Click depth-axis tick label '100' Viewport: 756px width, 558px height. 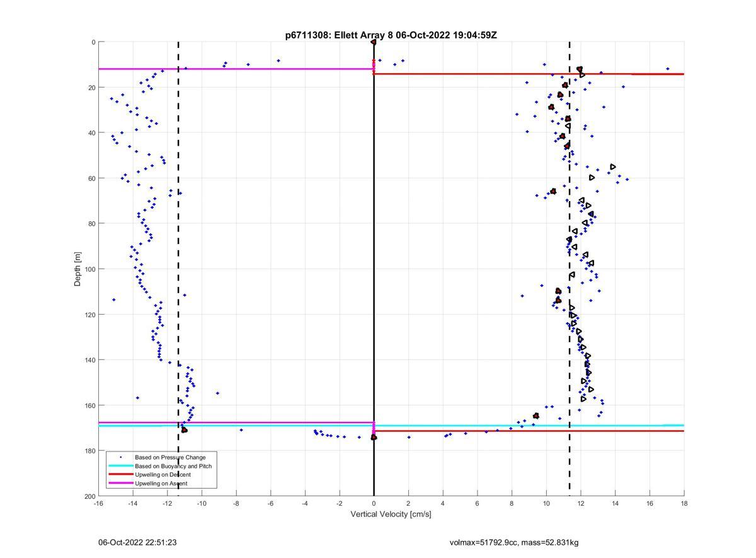89,269
